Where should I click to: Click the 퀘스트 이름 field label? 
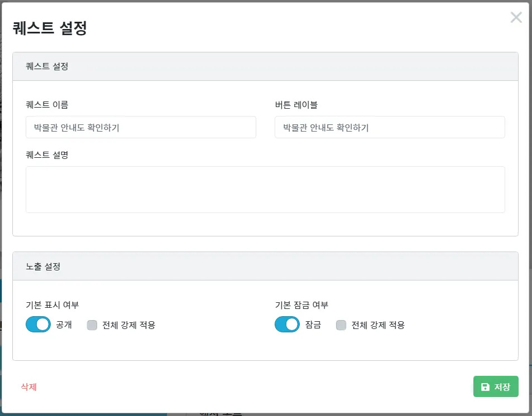(x=47, y=105)
